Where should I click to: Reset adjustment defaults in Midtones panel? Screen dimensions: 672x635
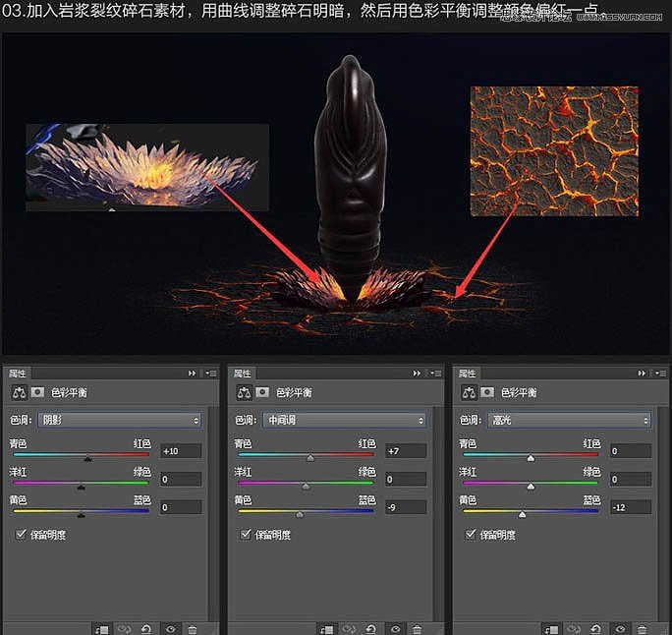point(371,629)
